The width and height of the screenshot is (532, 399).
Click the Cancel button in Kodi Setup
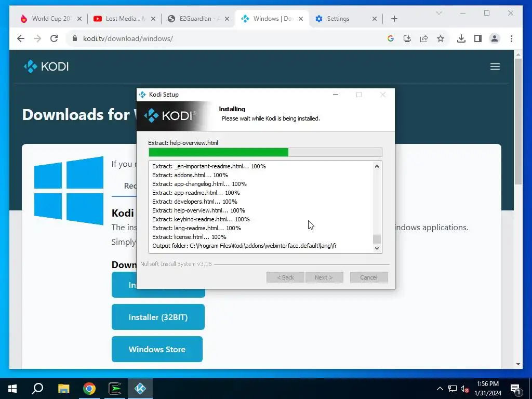pyautogui.click(x=369, y=277)
